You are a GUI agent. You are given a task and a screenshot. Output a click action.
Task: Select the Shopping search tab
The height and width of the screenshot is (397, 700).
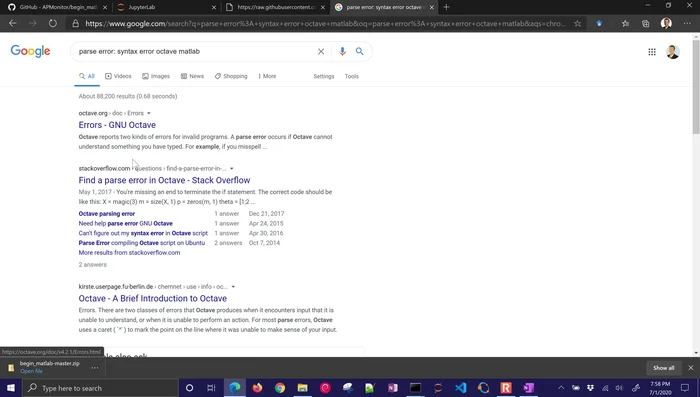tap(231, 76)
